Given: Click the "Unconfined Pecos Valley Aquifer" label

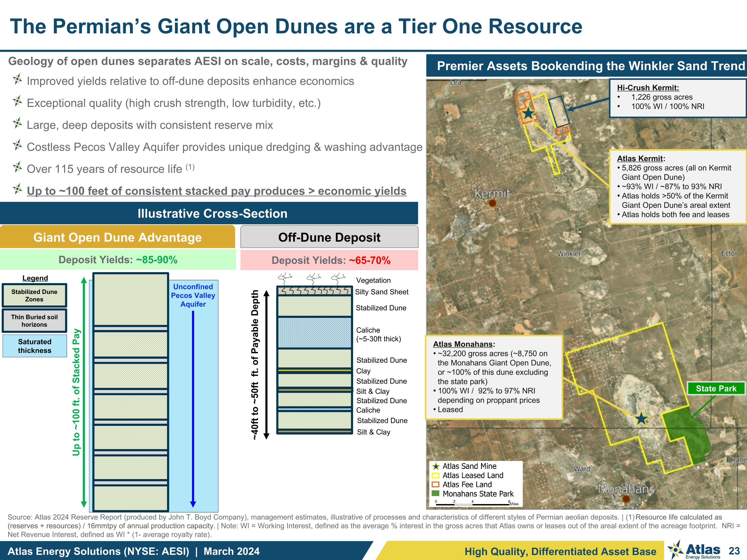Looking at the screenshot, I should click(193, 295).
